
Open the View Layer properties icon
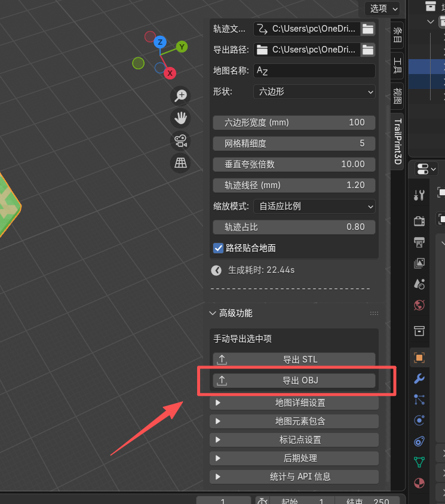pyautogui.click(x=419, y=263)
